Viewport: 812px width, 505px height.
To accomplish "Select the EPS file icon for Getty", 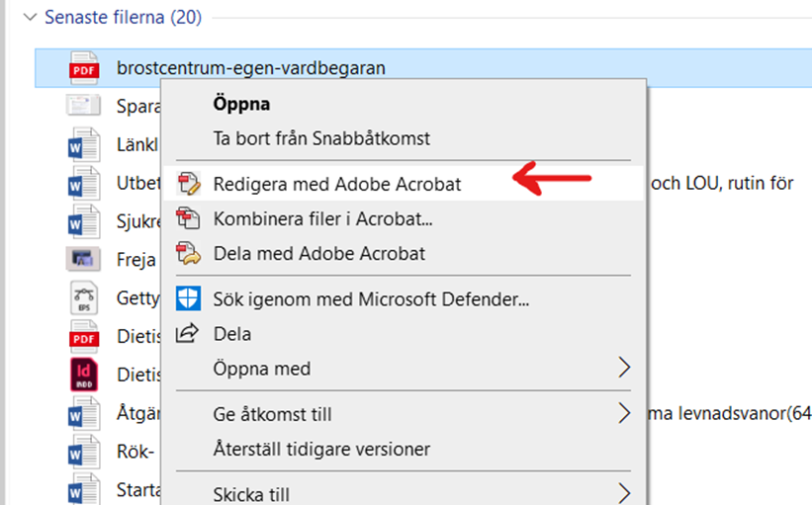I will (x=84, y=297).
